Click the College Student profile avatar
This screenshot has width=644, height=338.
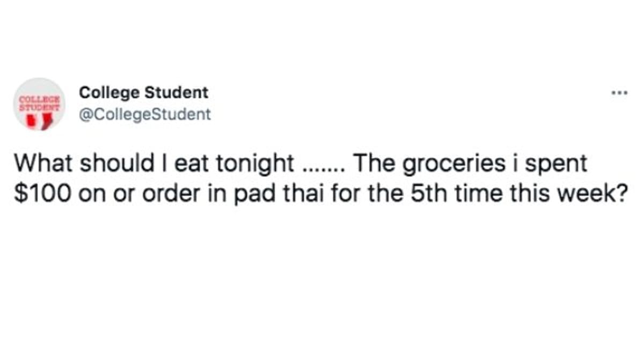pyautogui.click(x=39, y=104)
